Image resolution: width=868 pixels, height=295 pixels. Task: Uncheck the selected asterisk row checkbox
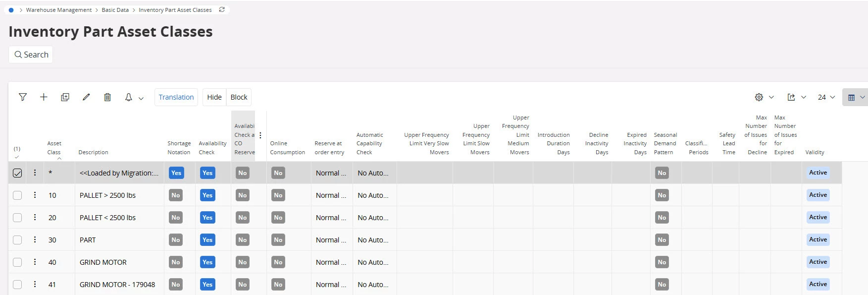[17, 173]
